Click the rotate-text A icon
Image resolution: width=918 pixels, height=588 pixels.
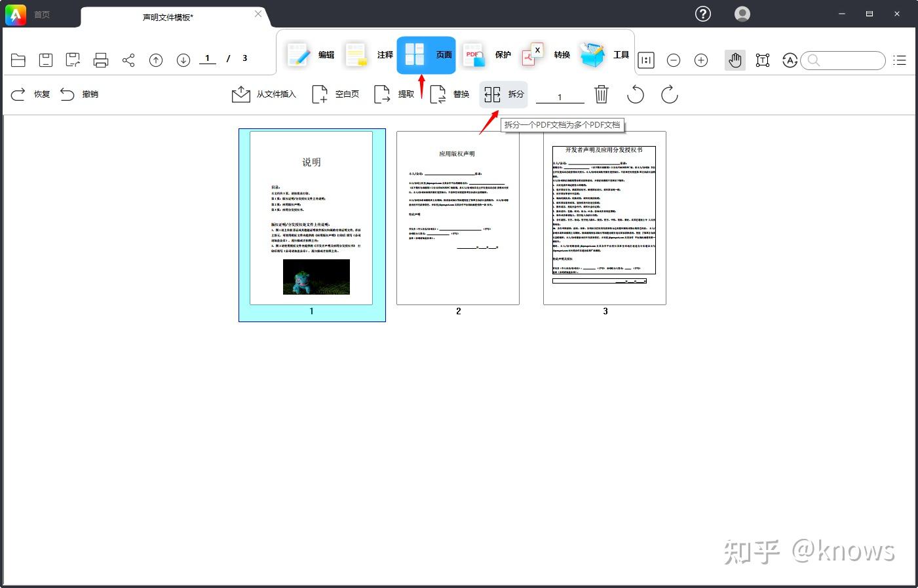(x=790, y=60)
